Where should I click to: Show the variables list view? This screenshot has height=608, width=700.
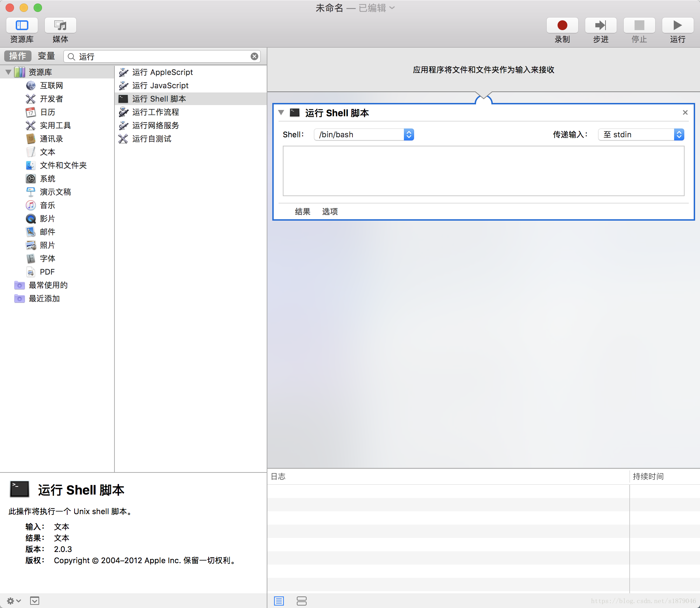click(302, 601)
